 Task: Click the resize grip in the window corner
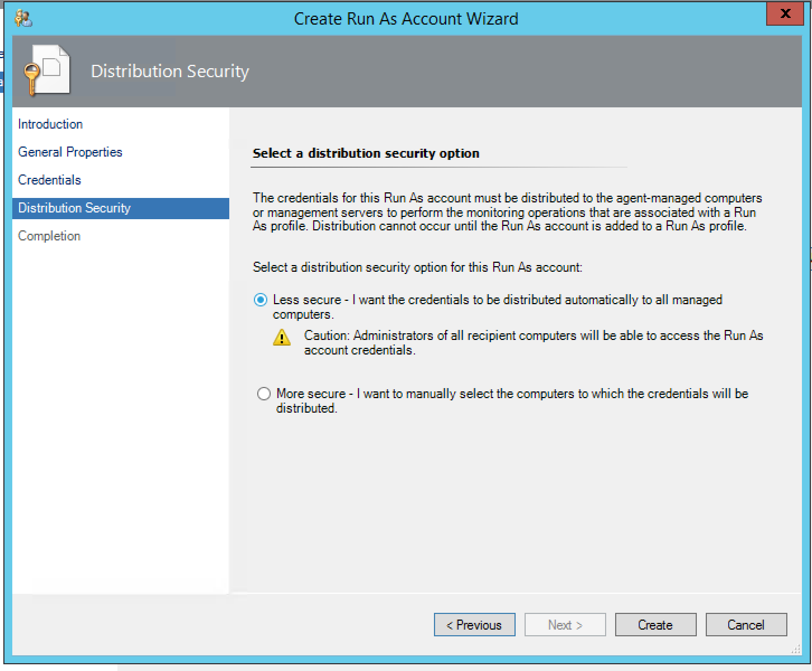point(795,649)
